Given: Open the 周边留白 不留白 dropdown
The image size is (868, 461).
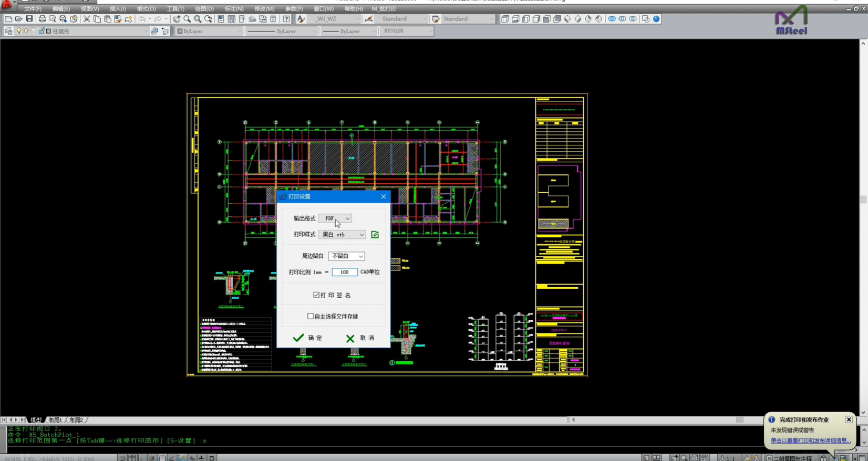Looking at the screenshot, I should 346,256.
